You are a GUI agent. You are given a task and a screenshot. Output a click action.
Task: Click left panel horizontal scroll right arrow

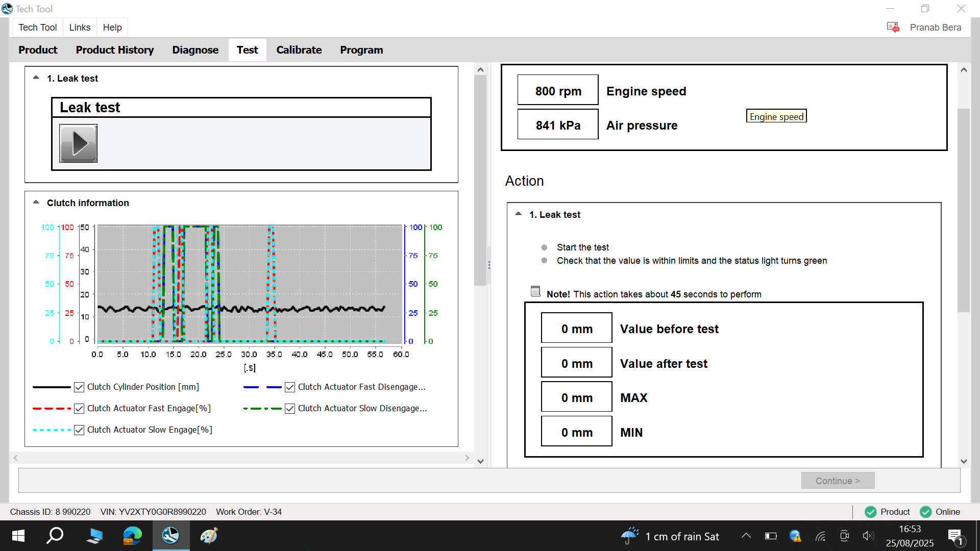pyautogui.click(x=467, y=458)
